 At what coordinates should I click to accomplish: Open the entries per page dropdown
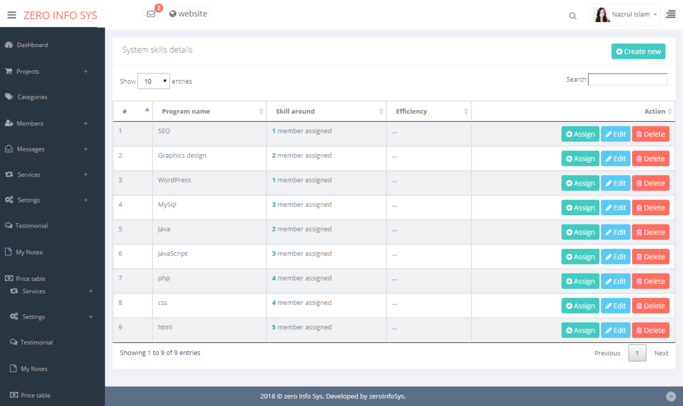[x=153, y=81]
